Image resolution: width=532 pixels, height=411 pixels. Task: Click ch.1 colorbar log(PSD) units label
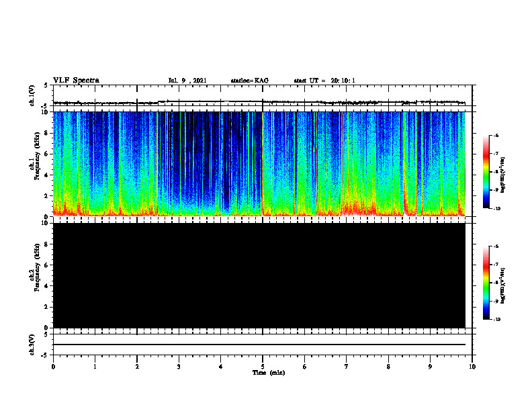(x=503, y=175)
